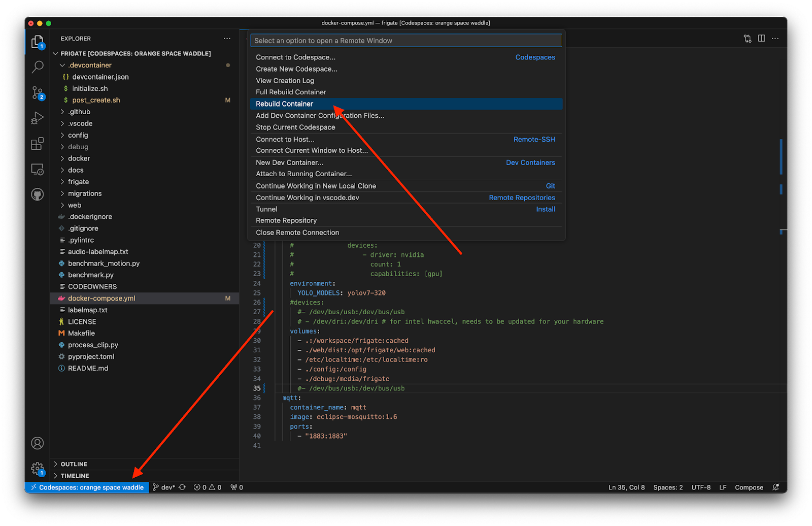
Task: Click the notifications bell in status bar
Action: click(775, 487)
